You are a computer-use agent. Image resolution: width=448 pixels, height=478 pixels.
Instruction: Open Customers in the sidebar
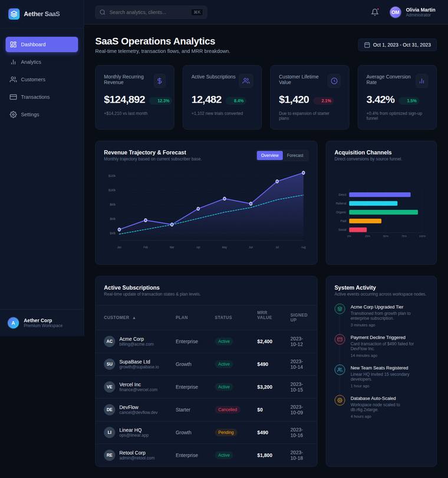[x=42, y=80]
